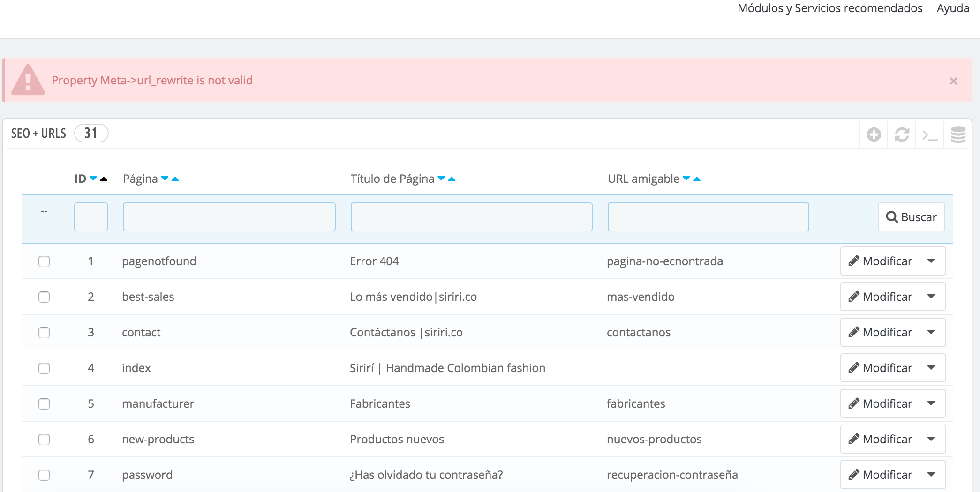Open the Ayuda help menu
Image resolution: width=980 pixels, height=492 pixels.
coord(953,8)
